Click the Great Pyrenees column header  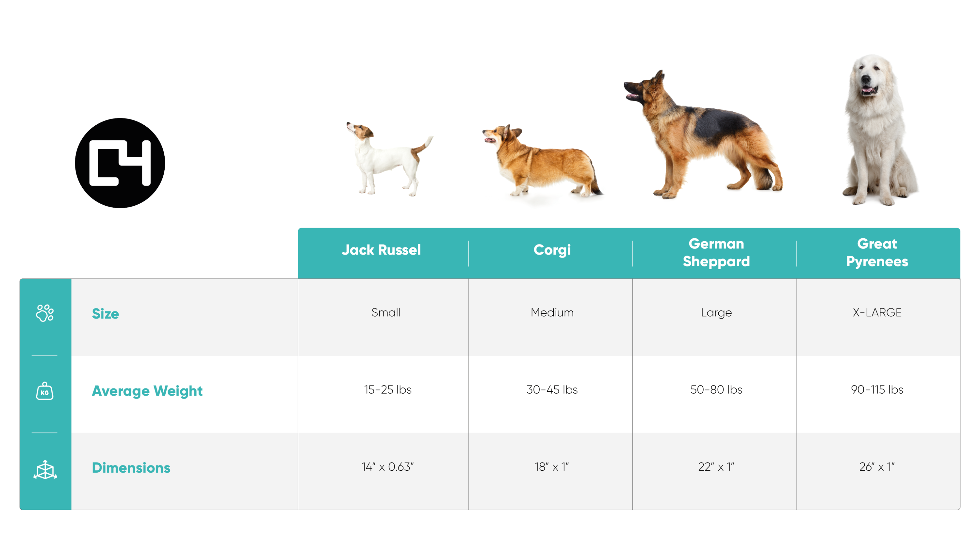pos(877,253)
